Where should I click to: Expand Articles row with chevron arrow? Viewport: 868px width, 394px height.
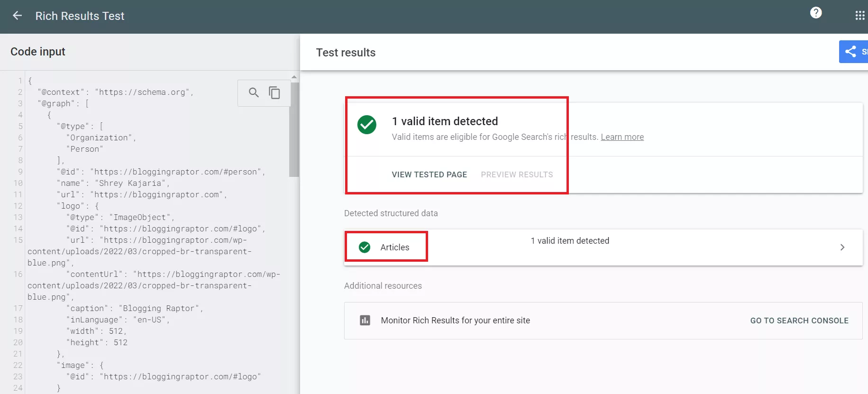click(x=842, y=247)
